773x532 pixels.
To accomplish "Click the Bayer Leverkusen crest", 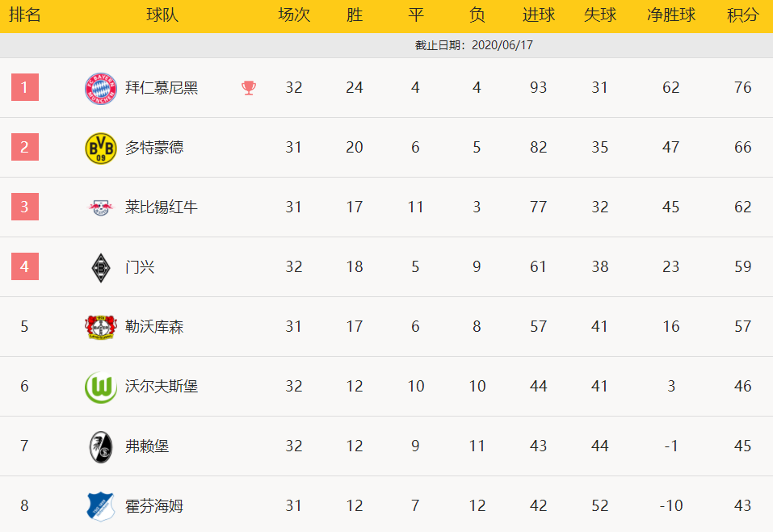I will coord(101,327).
